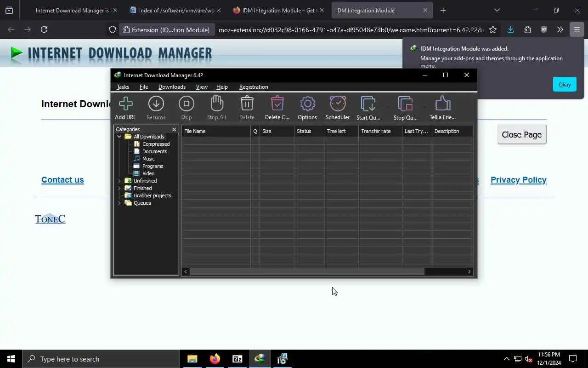The image size is (588, 368).
Task: Click the scrollbar left arrow in IDM
Action: (x=186, y=272)
